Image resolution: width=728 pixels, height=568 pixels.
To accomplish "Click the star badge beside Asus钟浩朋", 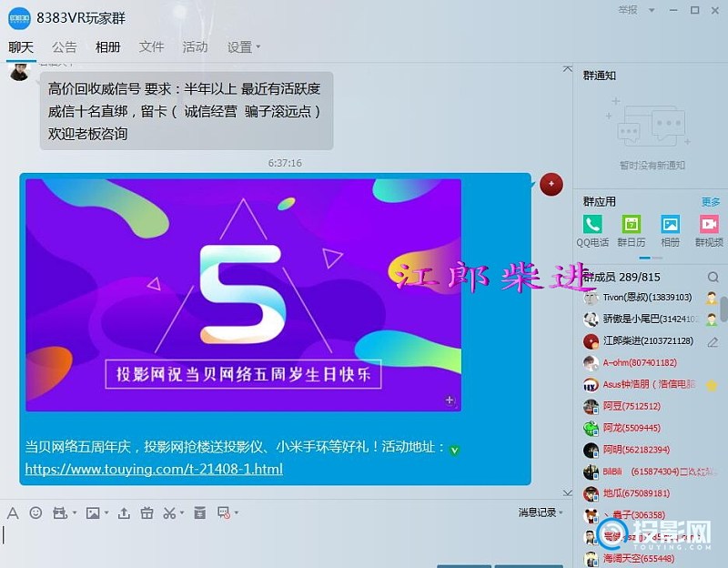I will click(712, 385).
